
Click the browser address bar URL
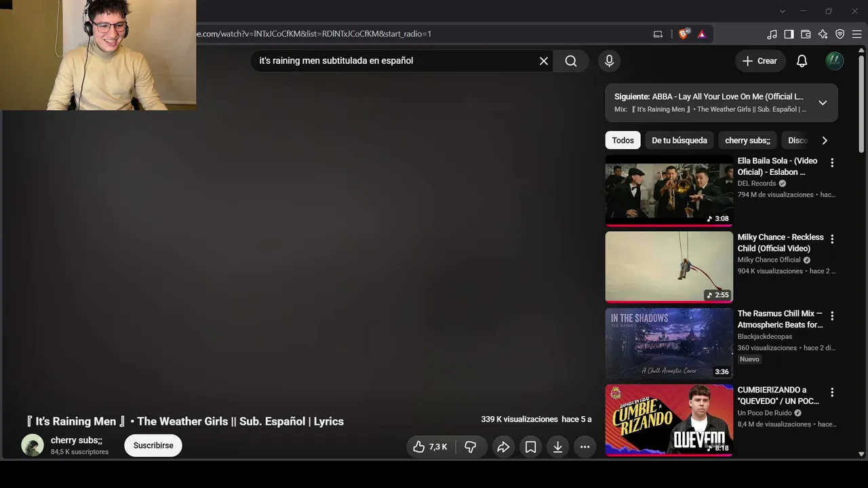click(313, 34)
